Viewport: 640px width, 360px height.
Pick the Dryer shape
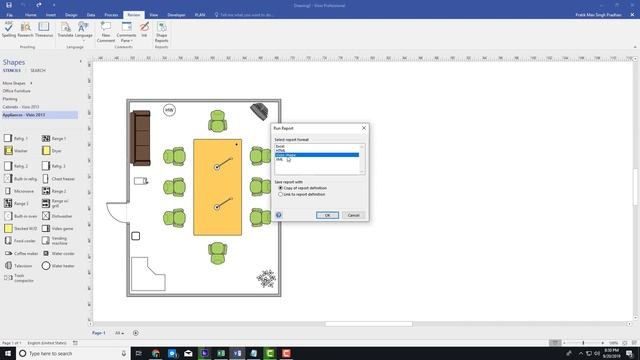[x=52, y=151]
